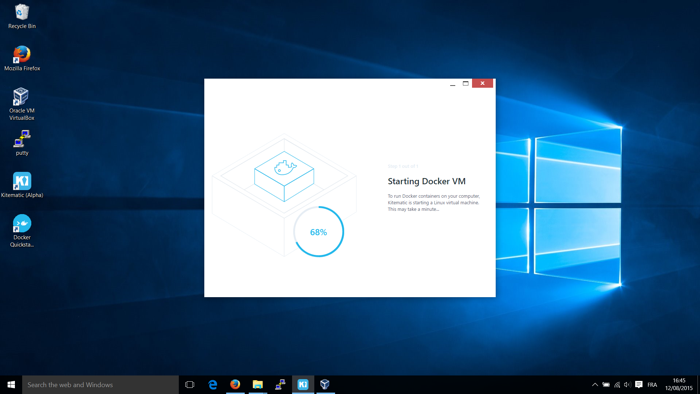This screenshot has width=700, height=394.
Task: Select the putty desktop shortcut
Action: [21, 143]
